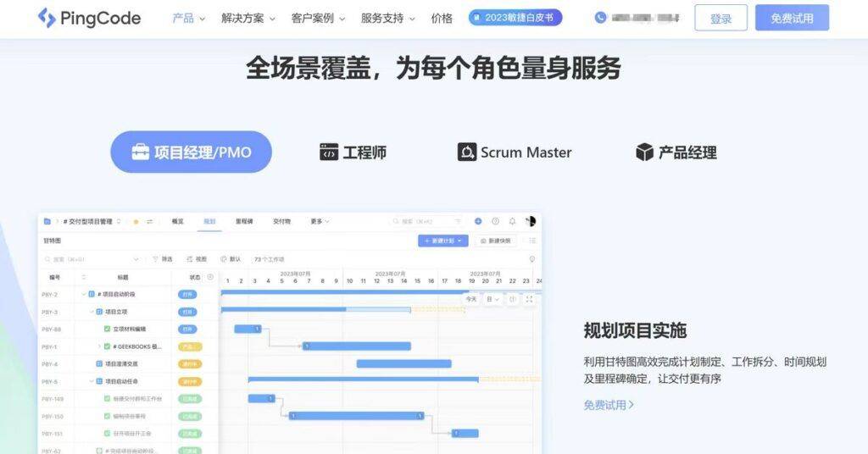Screen dimensions: 868x454
Task: Click the phone icon in header
Action: pos(600,18)
